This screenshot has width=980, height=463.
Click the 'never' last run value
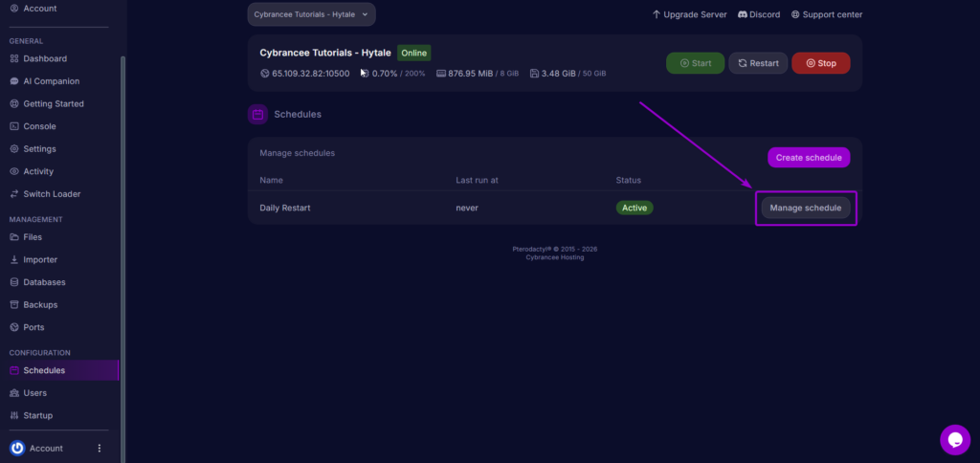tap(467, 208)
